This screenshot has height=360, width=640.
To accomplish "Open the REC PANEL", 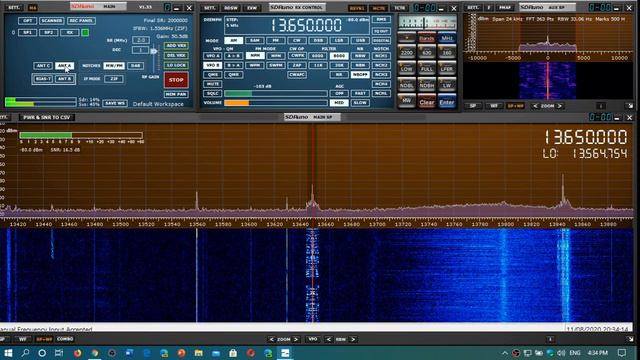I will tap(81, 20).
